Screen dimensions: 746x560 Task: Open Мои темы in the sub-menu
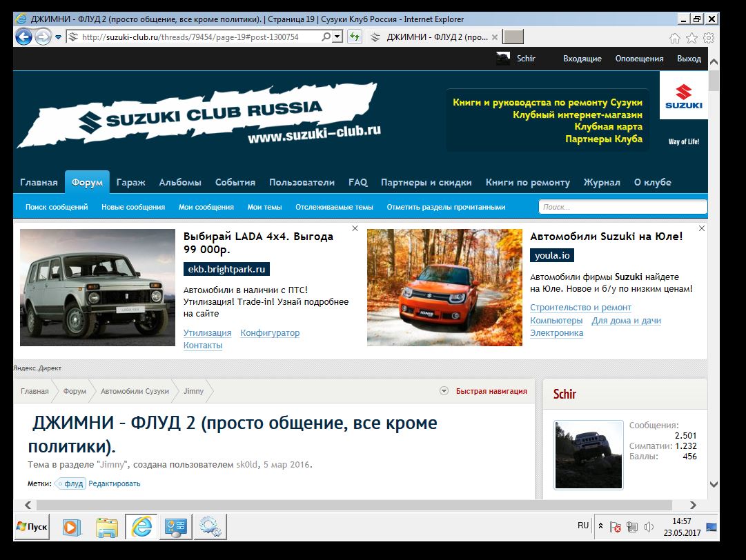pyautogui.click(x=264, y=208)
